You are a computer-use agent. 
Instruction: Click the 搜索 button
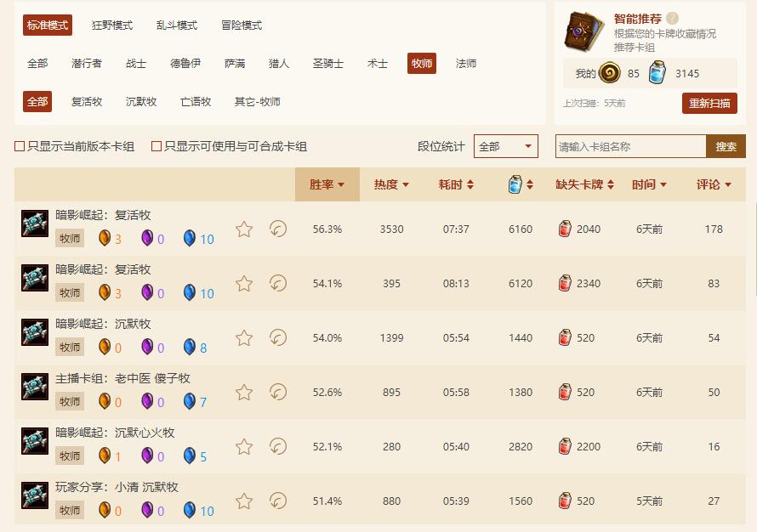point(726,146)
